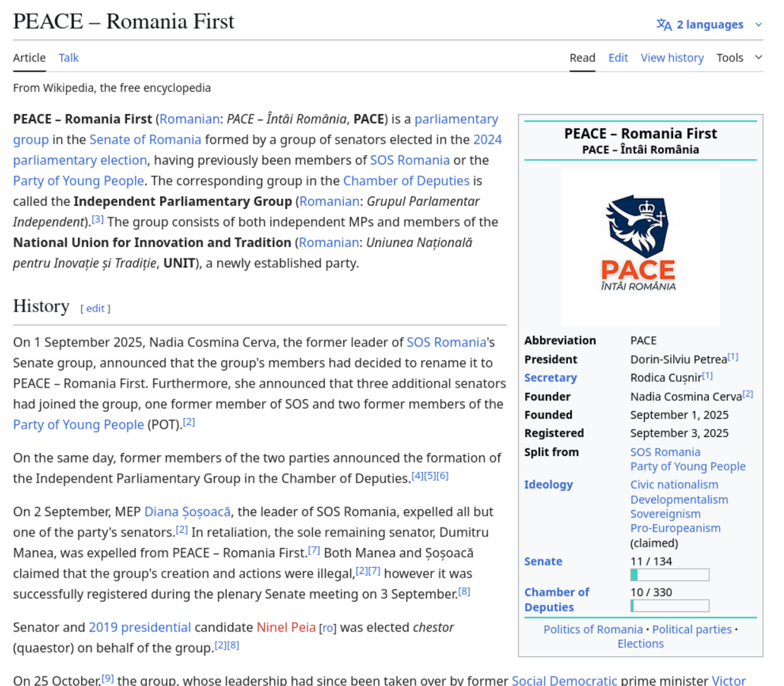
Task: Open SOS Romania link in History section
Action: (446, 342)
